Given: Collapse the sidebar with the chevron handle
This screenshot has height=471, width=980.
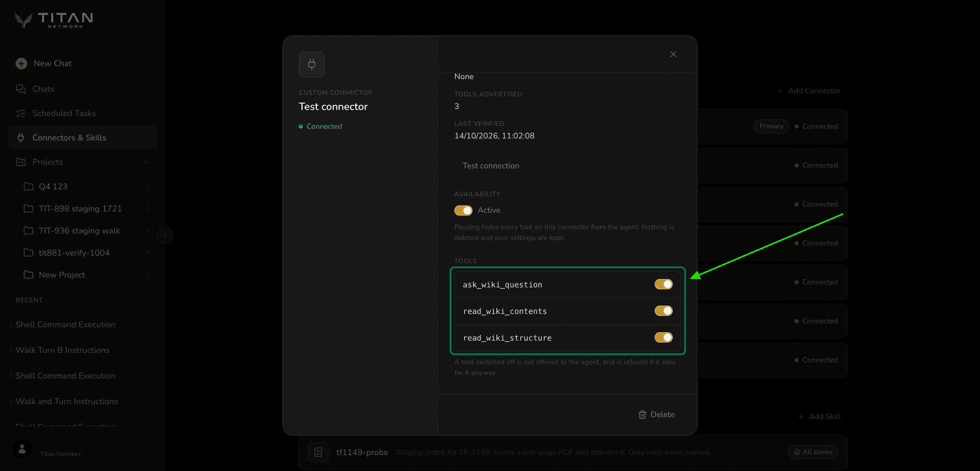Looking at the screenshot, I should [165, 235].
